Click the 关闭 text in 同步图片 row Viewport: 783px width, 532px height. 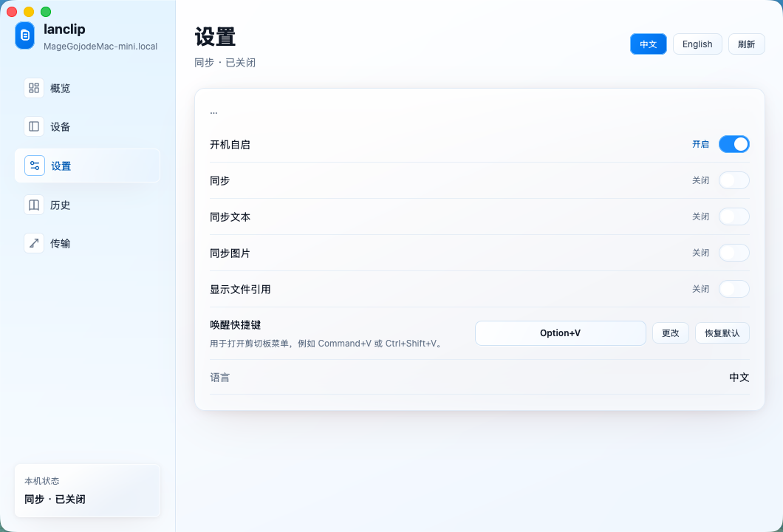(x=700, y=253)
